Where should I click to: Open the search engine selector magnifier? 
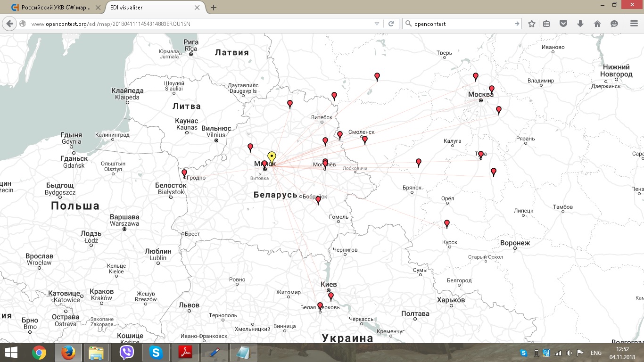[409, 24]
